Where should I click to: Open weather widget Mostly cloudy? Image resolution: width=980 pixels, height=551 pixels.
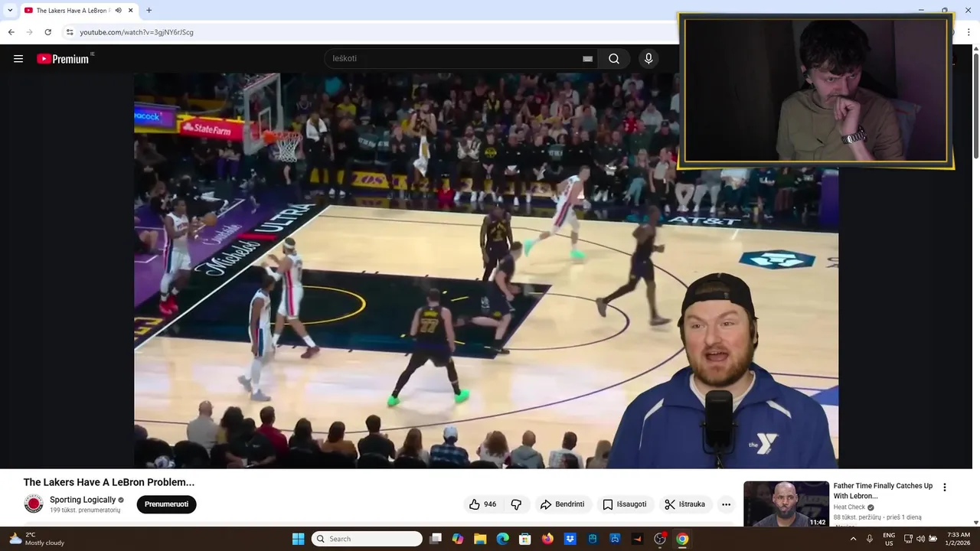37,539
